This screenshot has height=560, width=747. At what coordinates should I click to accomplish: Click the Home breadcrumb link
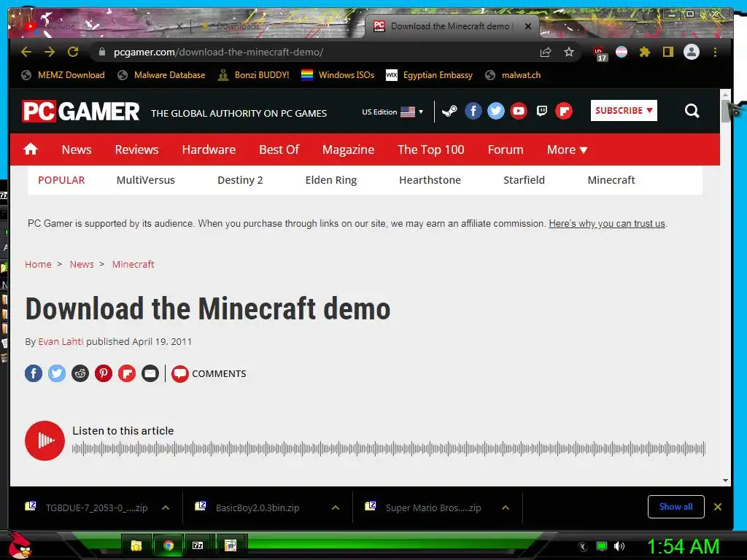pos(38,264)
